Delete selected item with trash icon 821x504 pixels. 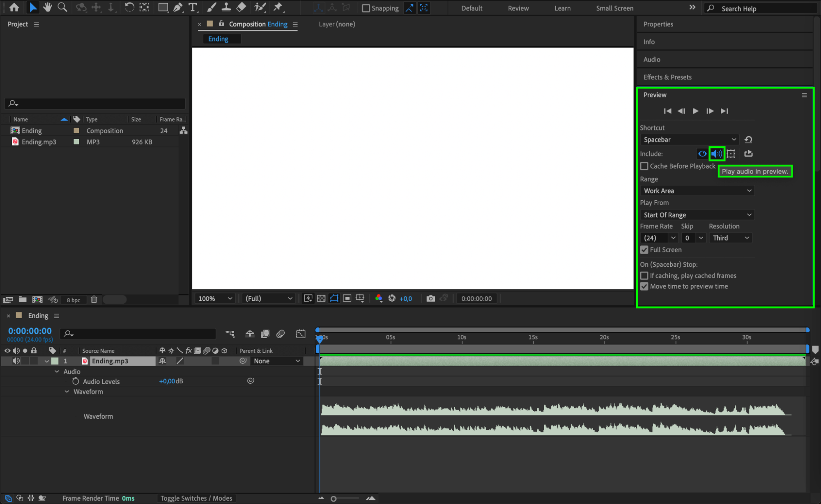click(94, 300)
